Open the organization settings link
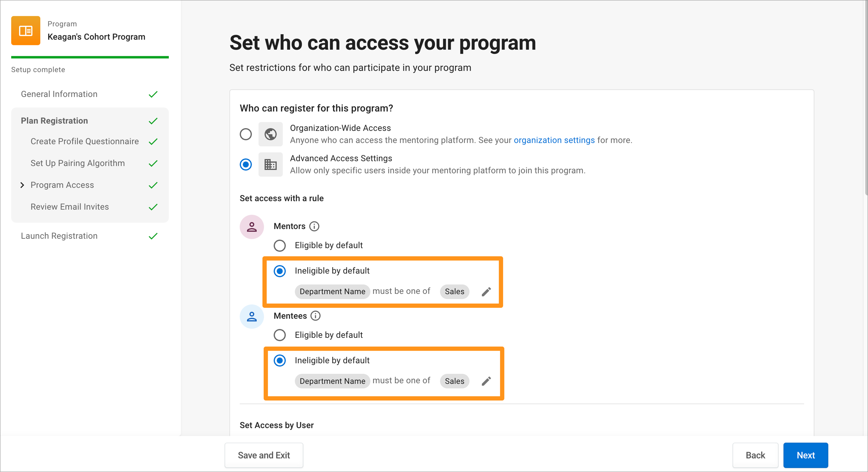This screenshot has height=472, width=868. click(x=554, y=140)
